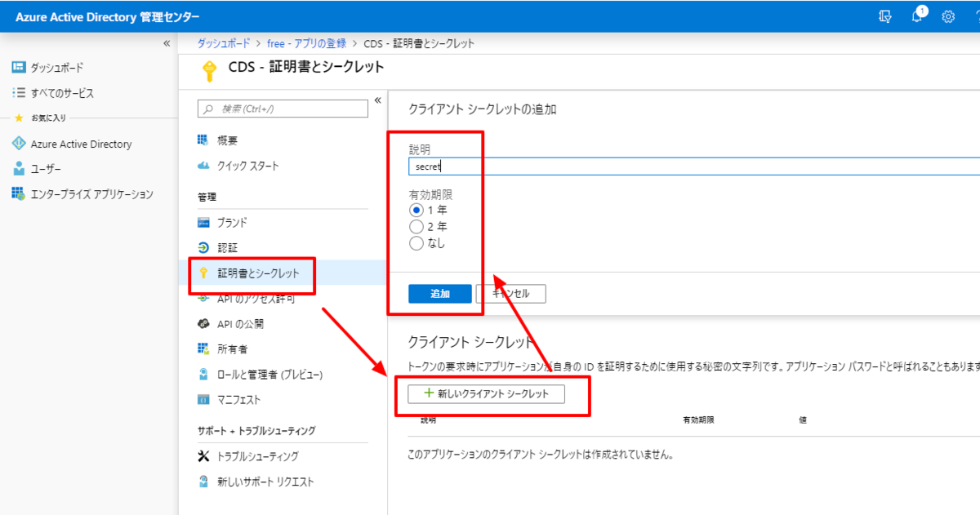Image resolution: width=980 pixels, height=515 pixels.
Task: Click the エンタープライズ アプリケーション grid icon
Action: point(19,194)
